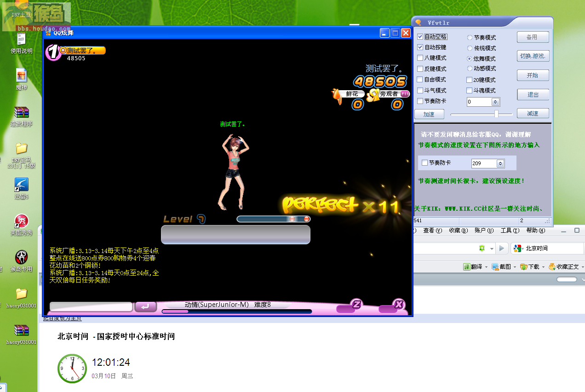Click the 下载 download toolbar icon
Viewport: 585px width, 392px height.
tap(524, 267)
